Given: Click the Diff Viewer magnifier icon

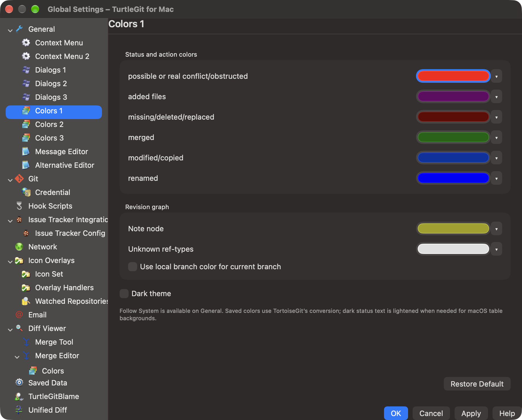Looking at the screenshot, I should tap(19, 328).
